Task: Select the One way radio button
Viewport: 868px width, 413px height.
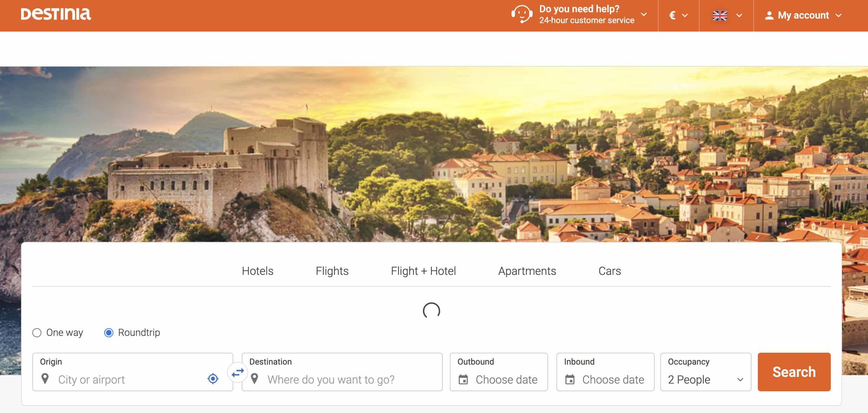Action: click(36, 332)
